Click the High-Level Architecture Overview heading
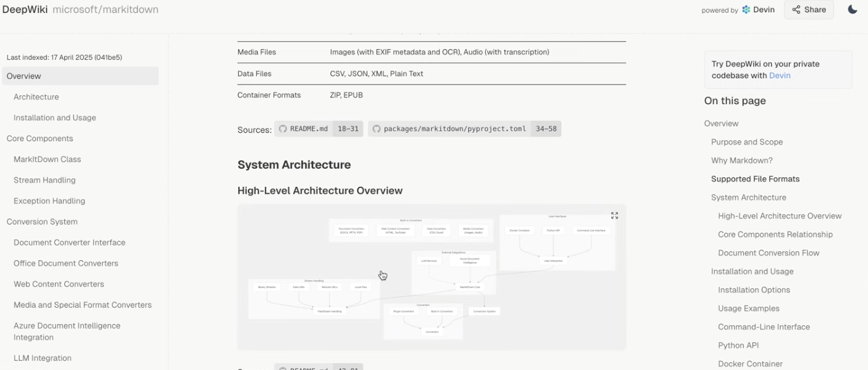Image resolution: width=868 pixels, height=370 pixels. point(320,191)
